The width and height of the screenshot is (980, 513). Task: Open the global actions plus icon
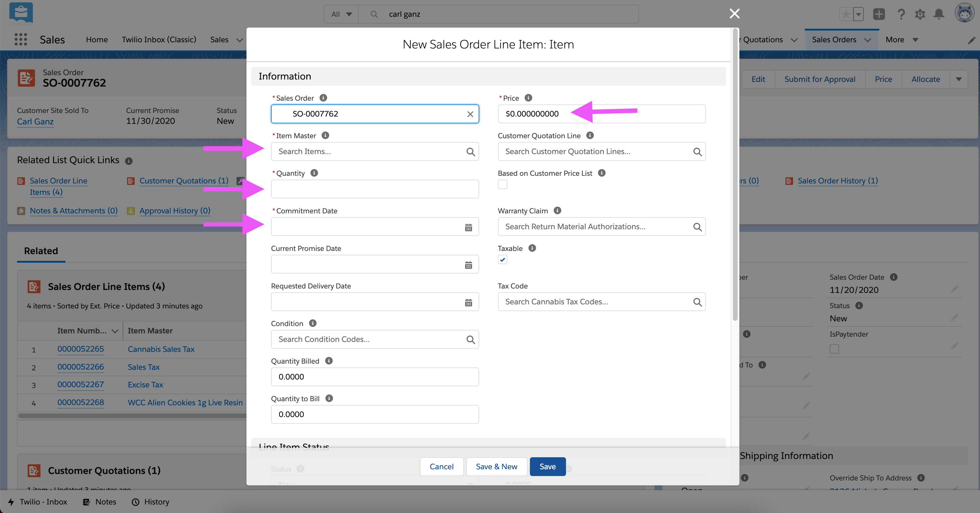tap(879, 14)
